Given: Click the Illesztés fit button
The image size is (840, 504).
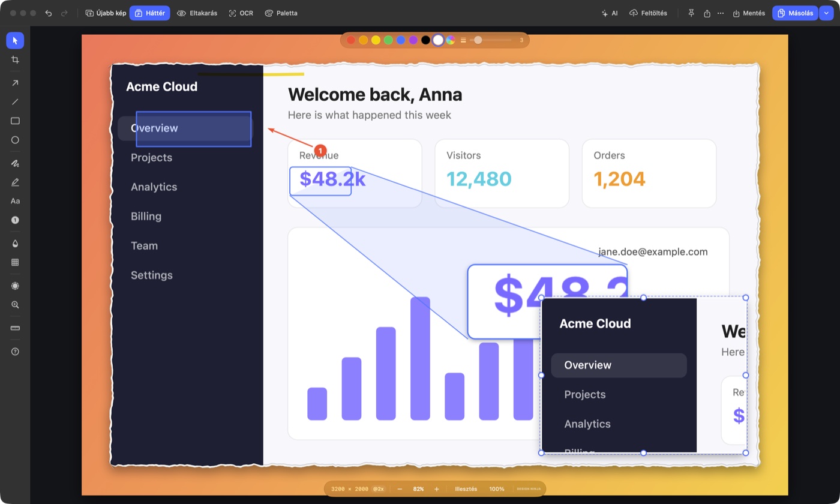Looking at the screenshot, I should [x=466, y=489].
